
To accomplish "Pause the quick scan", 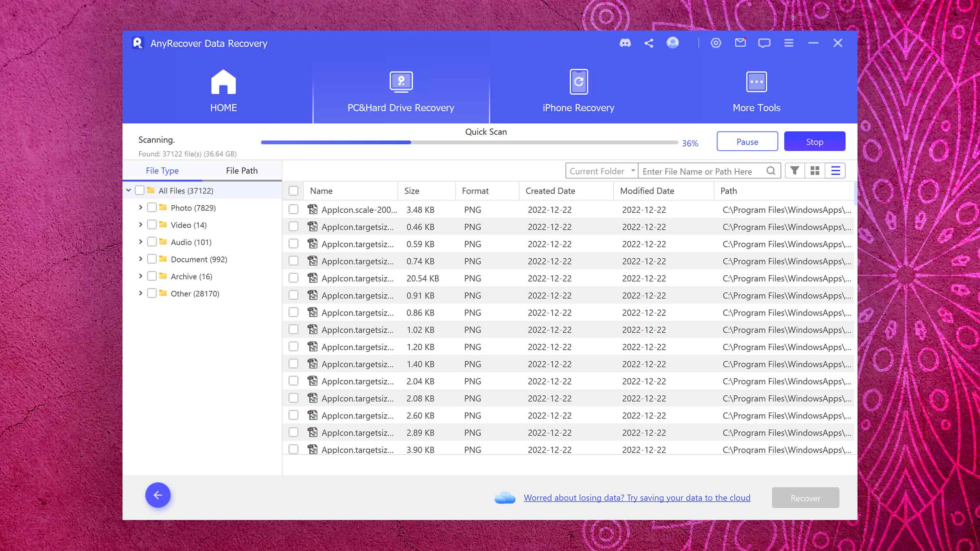I will 747,142.
